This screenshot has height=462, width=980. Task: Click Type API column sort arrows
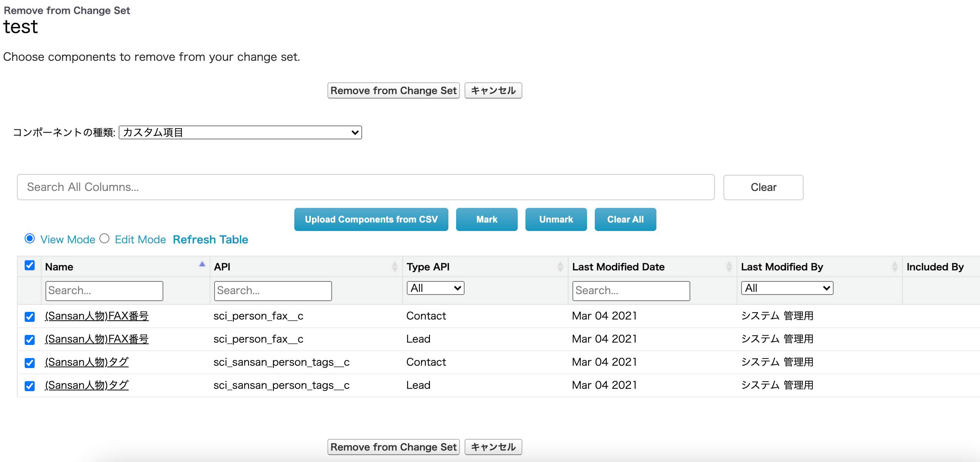[x=560, y=267]
